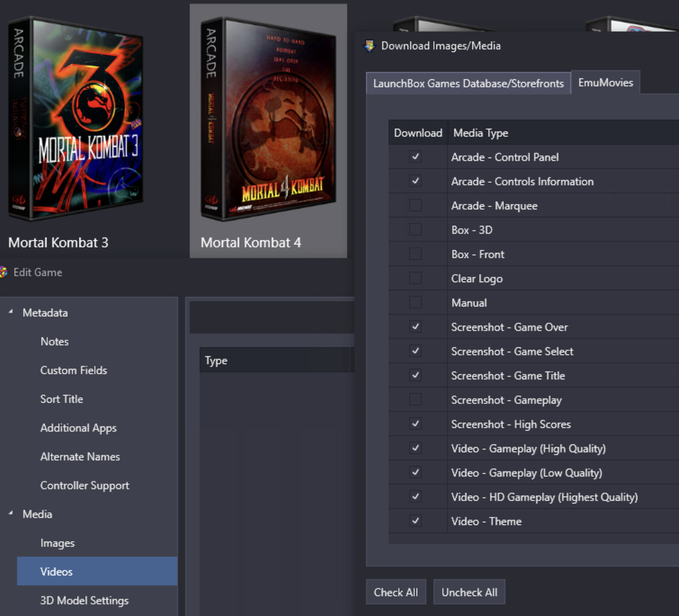Enable Arcade - Marquee download
679x616 pixels.
click(415, 205)
